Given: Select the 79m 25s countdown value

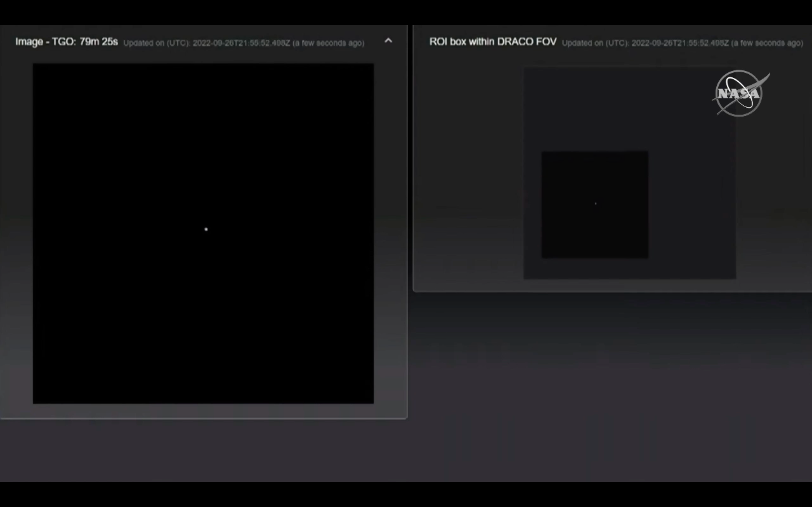Looking at the screenshot, I should point(99,42).
